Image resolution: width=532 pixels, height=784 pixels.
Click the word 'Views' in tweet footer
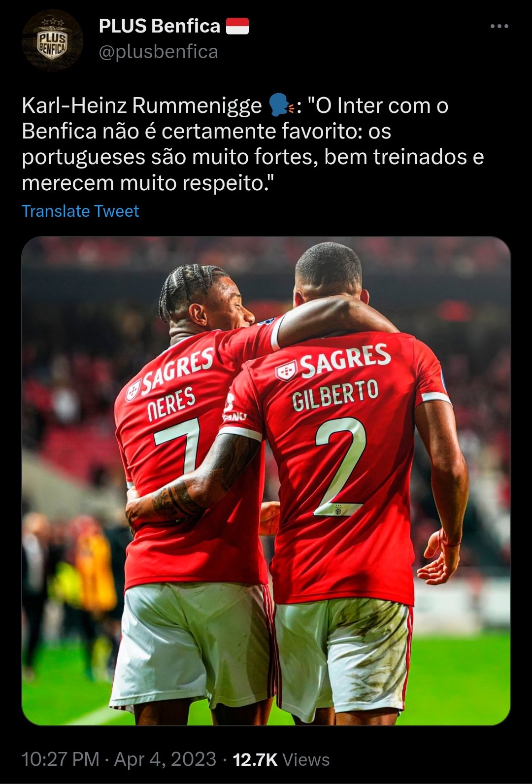(306, 759)
